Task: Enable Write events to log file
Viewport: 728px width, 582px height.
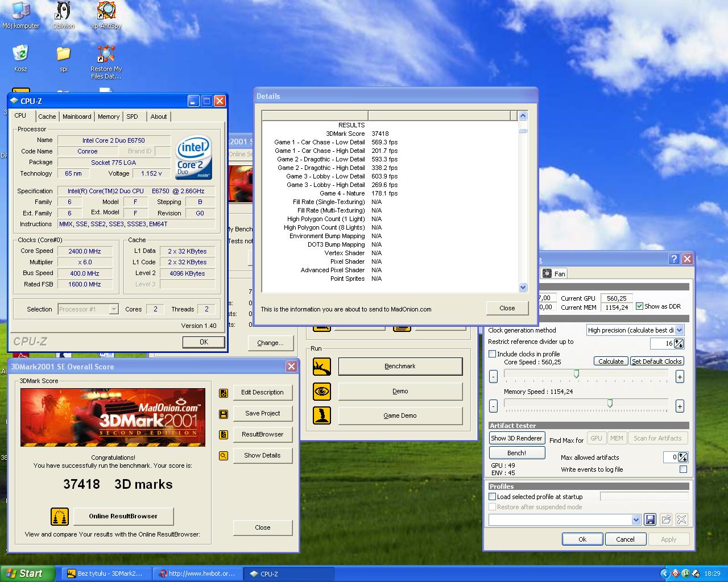Action: 683,469
